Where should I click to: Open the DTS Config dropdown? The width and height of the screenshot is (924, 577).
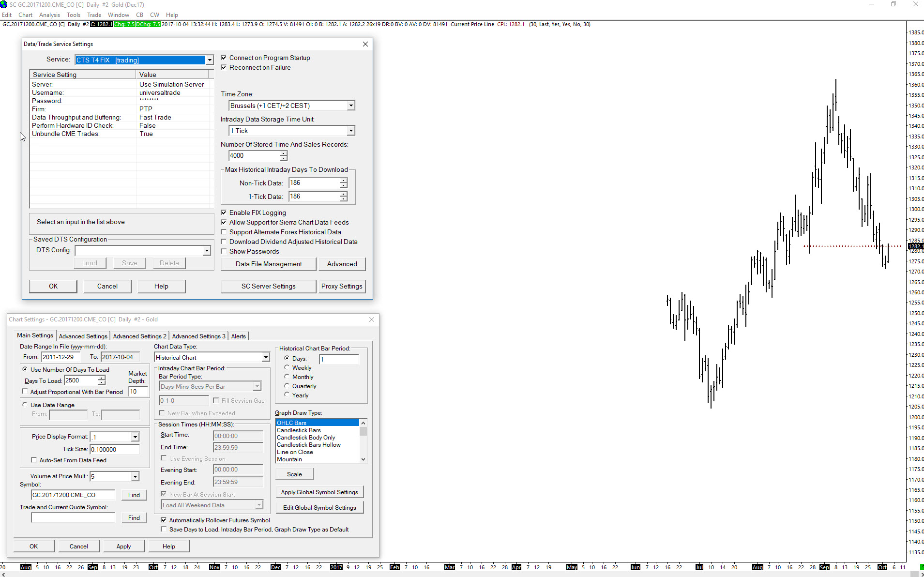(x=207, y=251)
